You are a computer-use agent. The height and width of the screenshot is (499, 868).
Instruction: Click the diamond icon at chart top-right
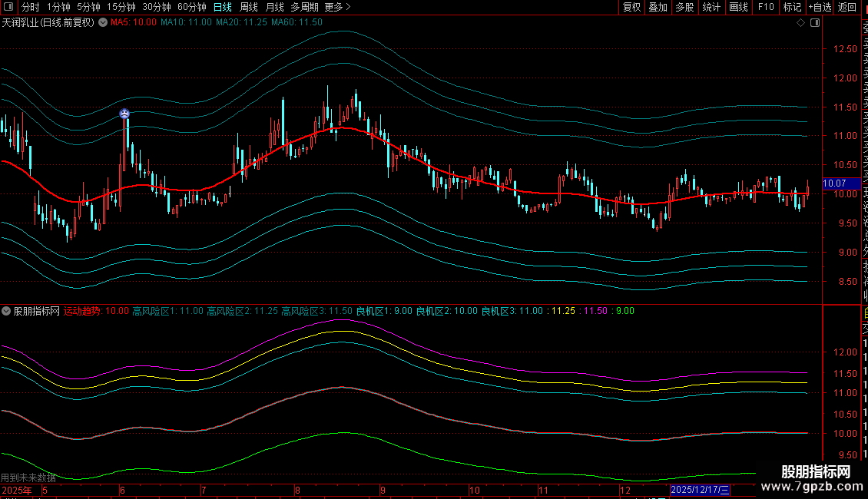pyautogui.click(x=801, y=23)
